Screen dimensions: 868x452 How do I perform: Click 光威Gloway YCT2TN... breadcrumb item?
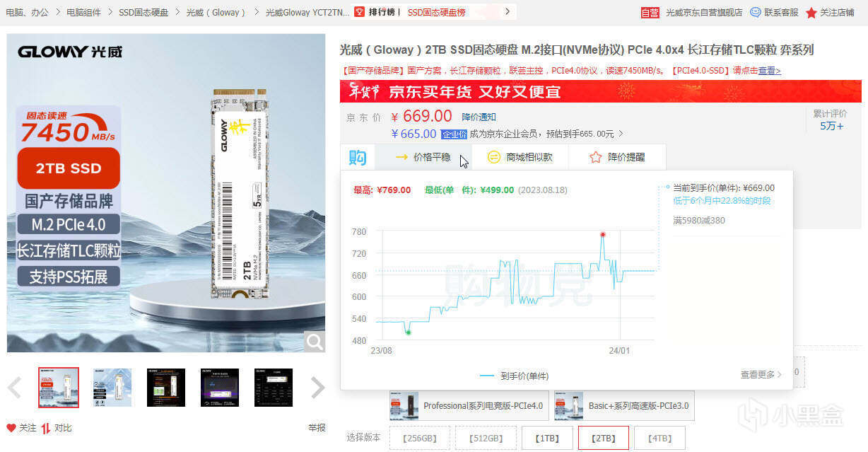307,12
